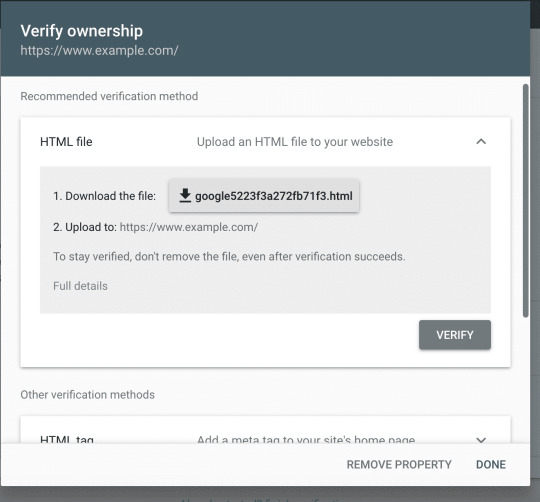Click the VERIFY button

click(455, 335)
